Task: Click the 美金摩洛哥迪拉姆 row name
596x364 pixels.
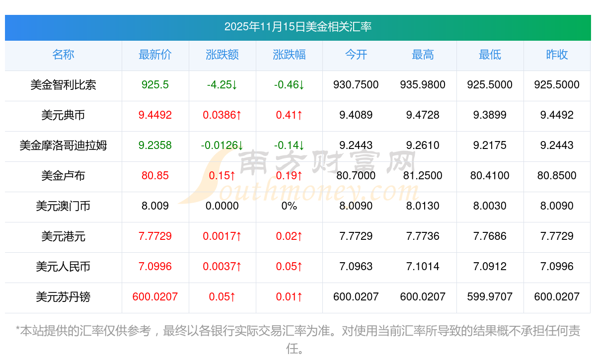Action: point(63,146)
